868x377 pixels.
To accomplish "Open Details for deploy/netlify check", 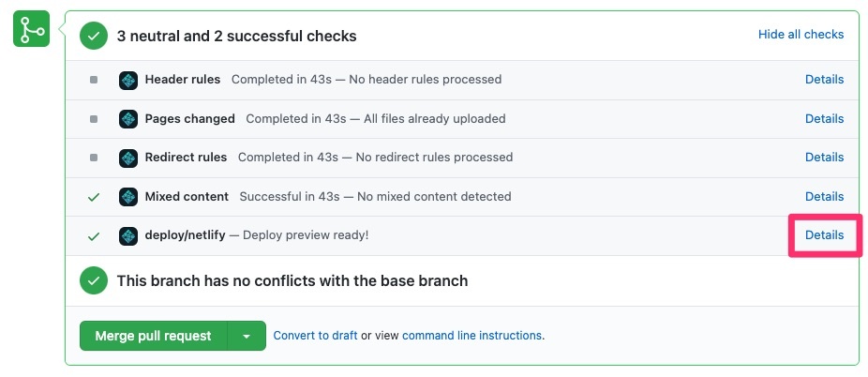I will [824, 235].
